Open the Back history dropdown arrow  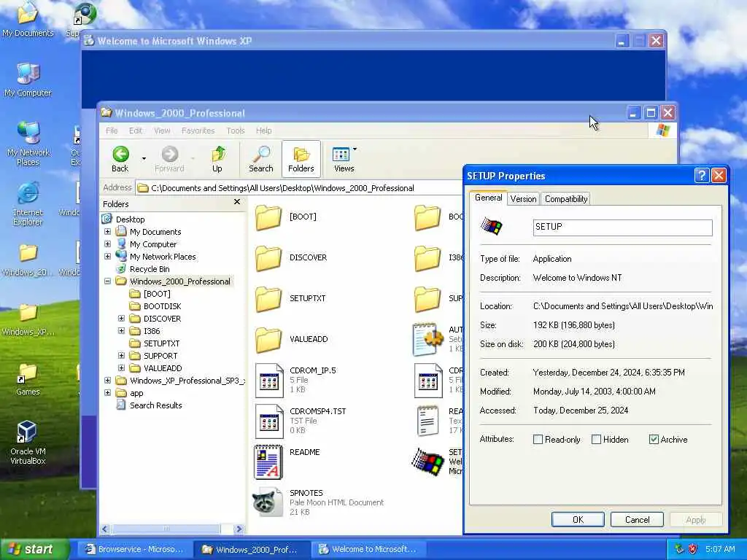click(x=144, y=158)
